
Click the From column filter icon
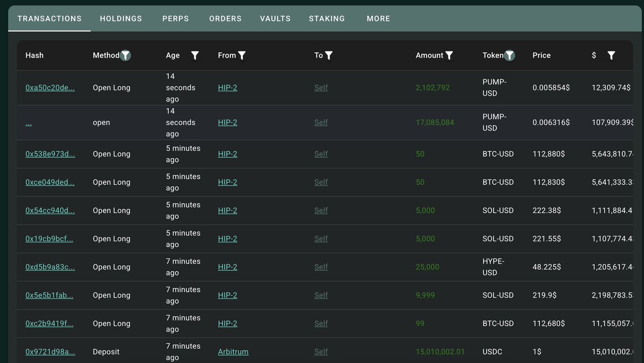(x=242, y=55)
